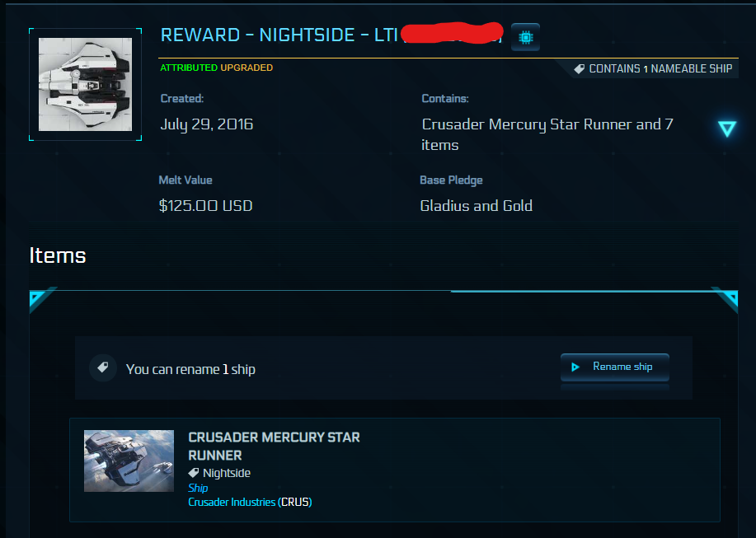Click the play arrow inside Rename ship button
The image size is (756, 538).
point(575,367)
